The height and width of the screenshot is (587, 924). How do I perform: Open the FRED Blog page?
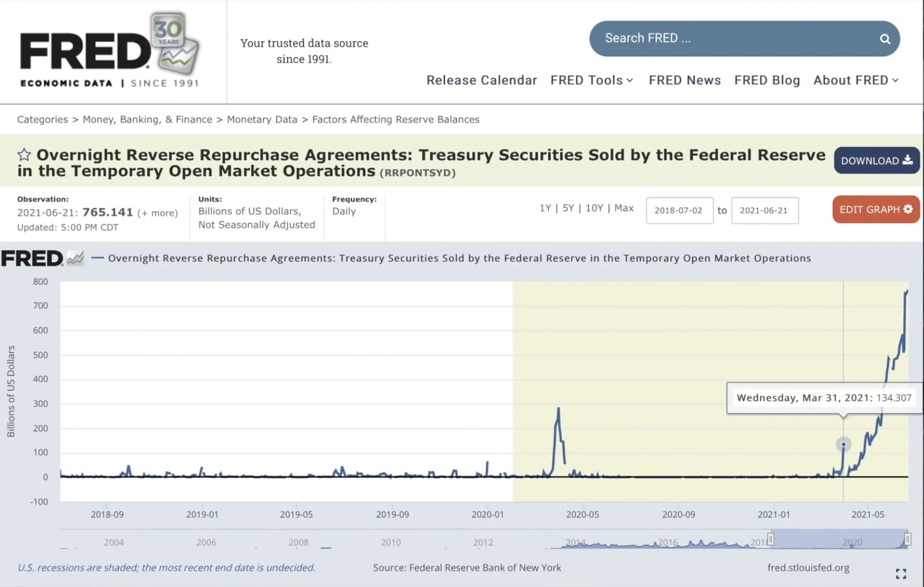pos(767,80)
